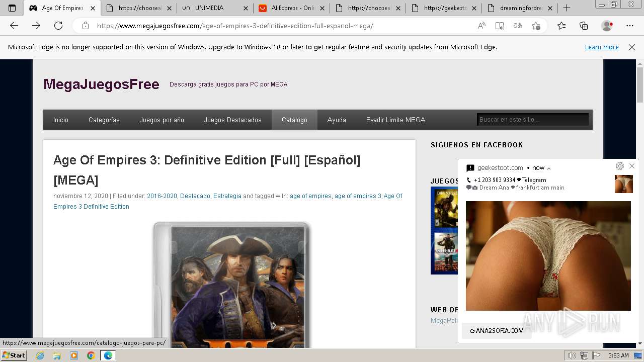Open the Favorites list icon
Screen dimensions: 644x362
tap(561, 26)
